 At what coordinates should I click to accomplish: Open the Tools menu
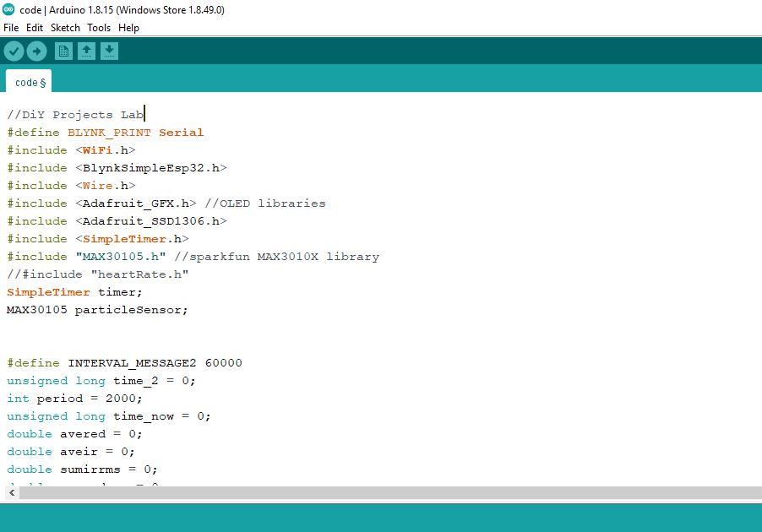(99, 28)
